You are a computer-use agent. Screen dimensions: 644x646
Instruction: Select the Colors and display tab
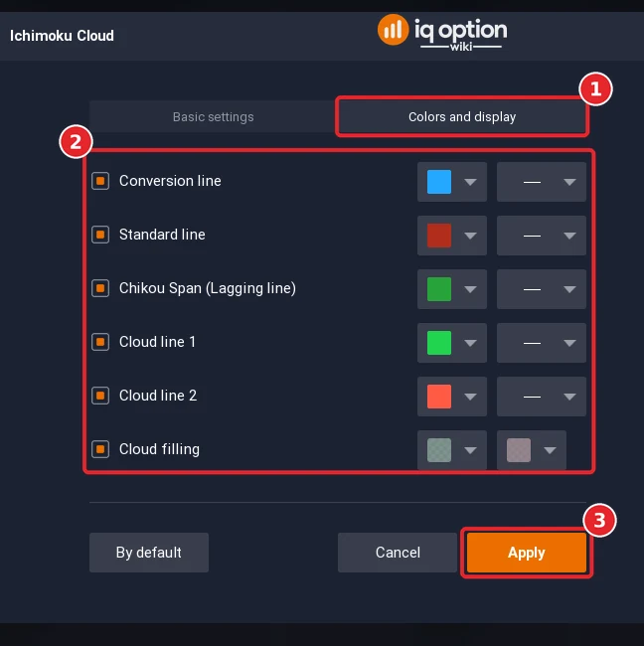[462, 116]
